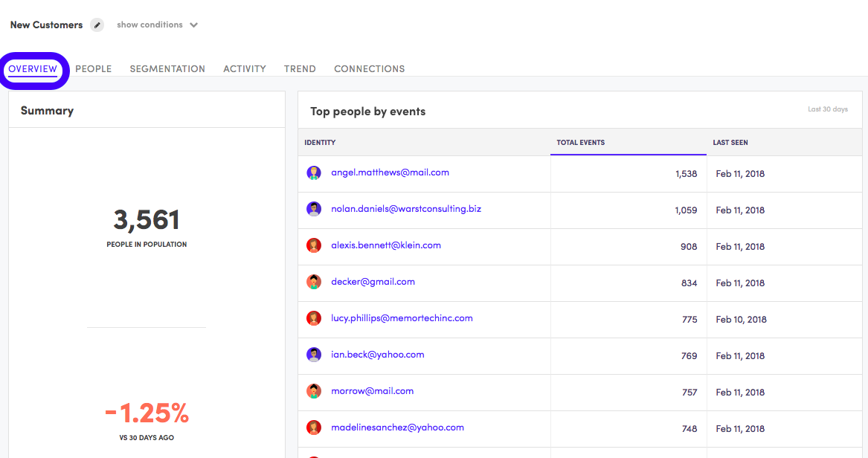Click the avatar icon for angel.matthews@mail.com
The width and height of the screenshot is (868, 458).
pyautogui.click(x=314, y=173)
